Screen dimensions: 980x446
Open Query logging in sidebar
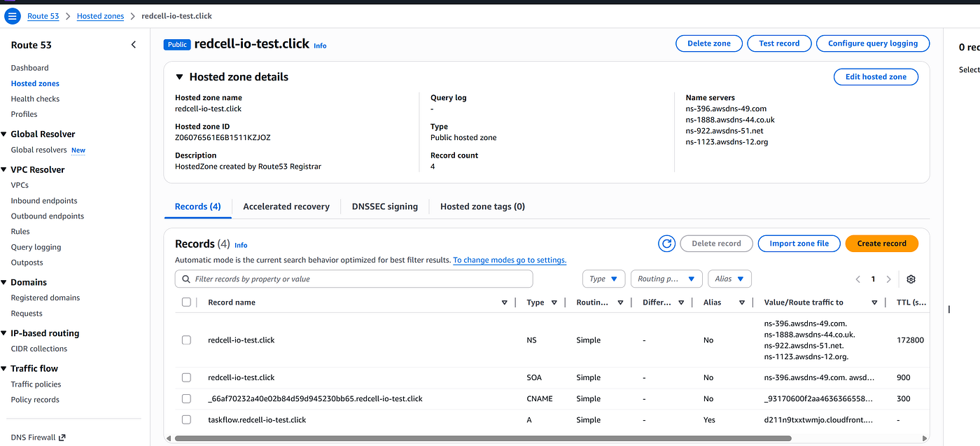tap(36, 247)
